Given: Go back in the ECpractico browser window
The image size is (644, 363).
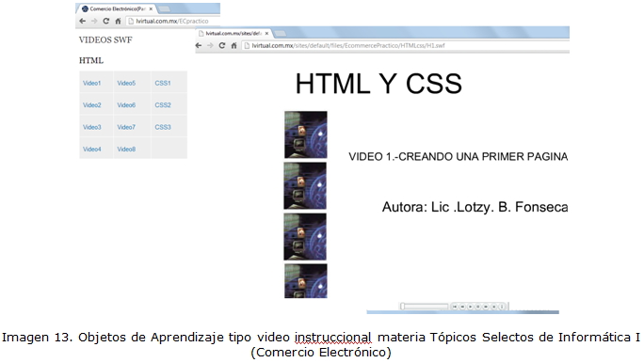Looking at the screenshot, I should 83,21.
